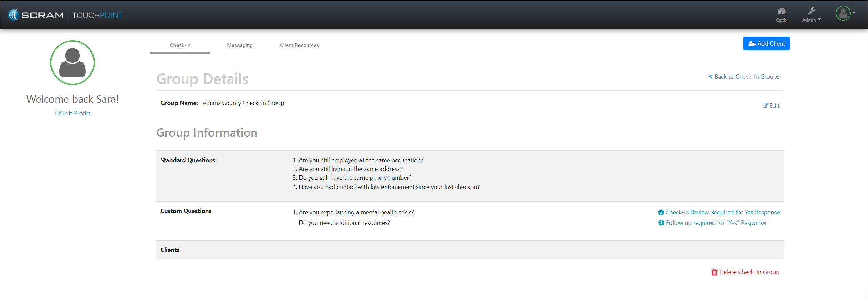Switch to the Check-In tab
The image size is (868, 297).
180,45
